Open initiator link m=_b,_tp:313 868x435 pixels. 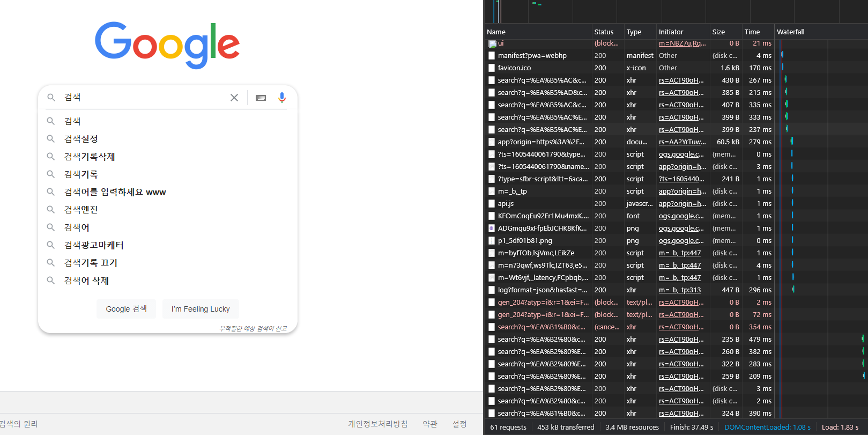point(680,290)
